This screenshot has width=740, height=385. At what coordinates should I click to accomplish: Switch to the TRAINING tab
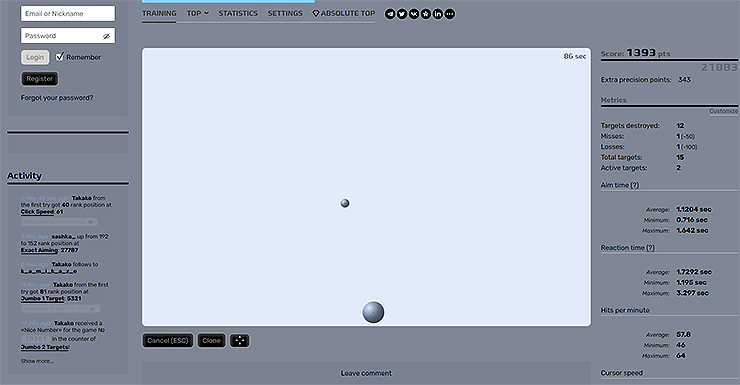(159, 13)
